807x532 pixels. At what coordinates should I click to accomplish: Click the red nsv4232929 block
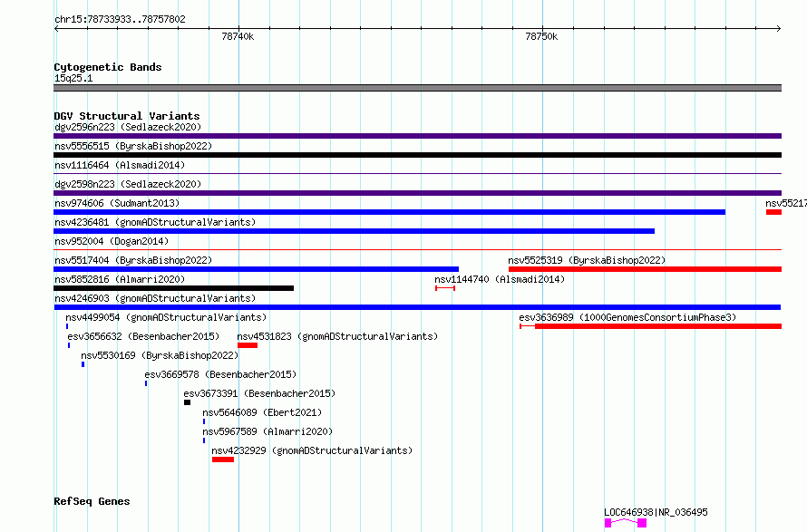(223, 459)
